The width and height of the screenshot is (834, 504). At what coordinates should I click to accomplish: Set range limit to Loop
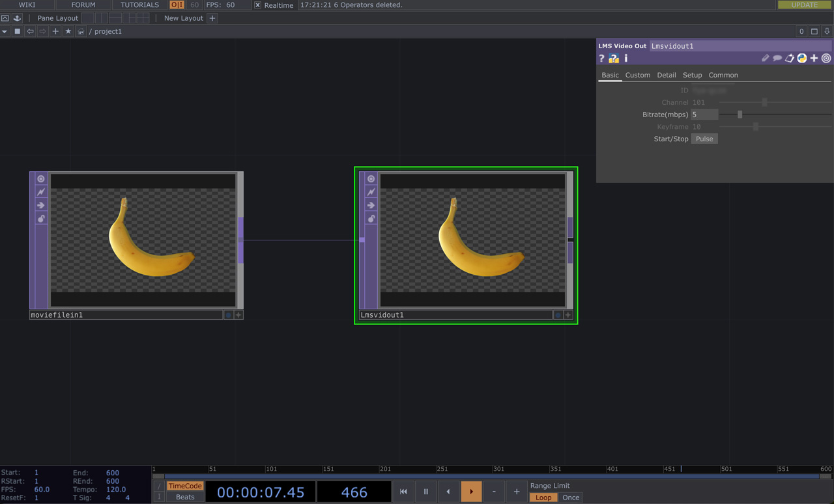pos(543,497)
